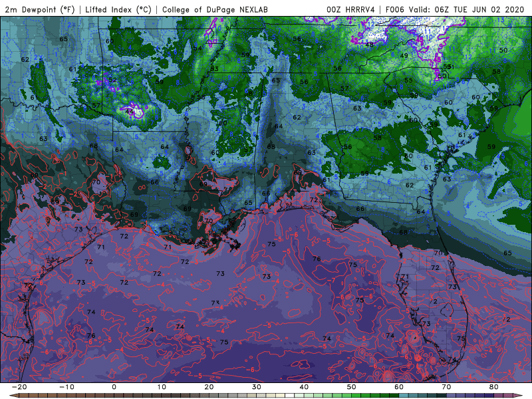Click the 80 label on the color scale
This screenshot has height=399, width=532.
click(494, 387)
